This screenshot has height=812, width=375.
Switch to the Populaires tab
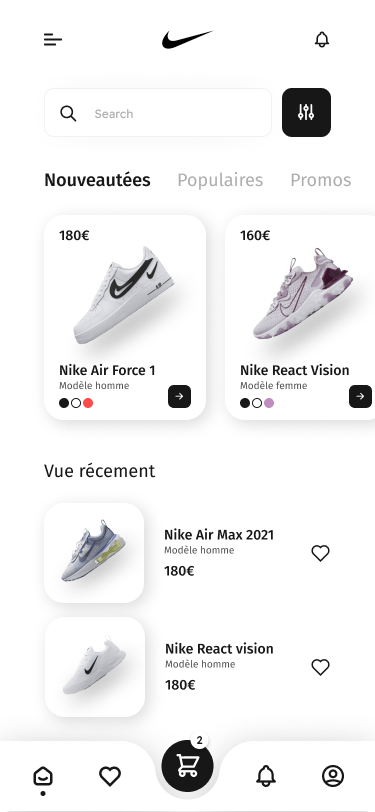tap(220, 180)
